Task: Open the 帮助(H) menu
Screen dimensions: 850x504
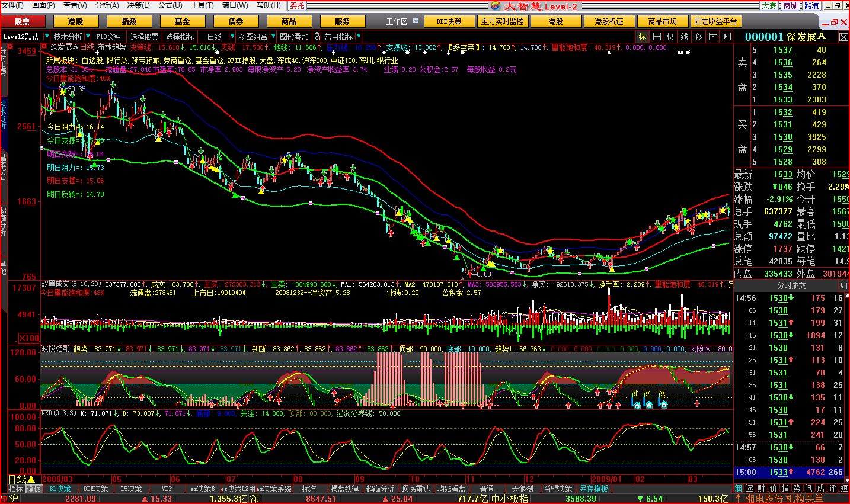Action: [x=269, y=5]
